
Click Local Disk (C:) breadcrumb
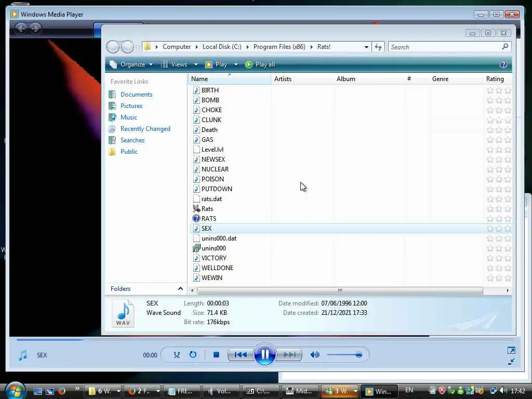(x=222, y=47)
